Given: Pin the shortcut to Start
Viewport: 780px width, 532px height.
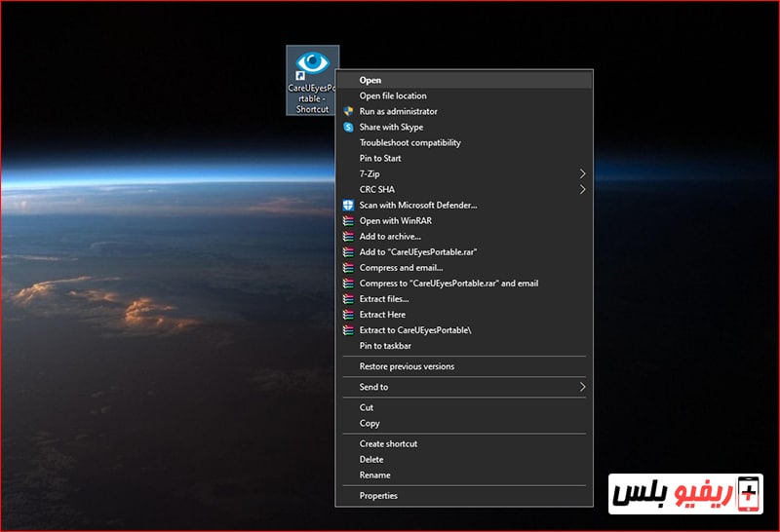Looking at the screenshot, I should pyautogui.click(x=380, y=158).
